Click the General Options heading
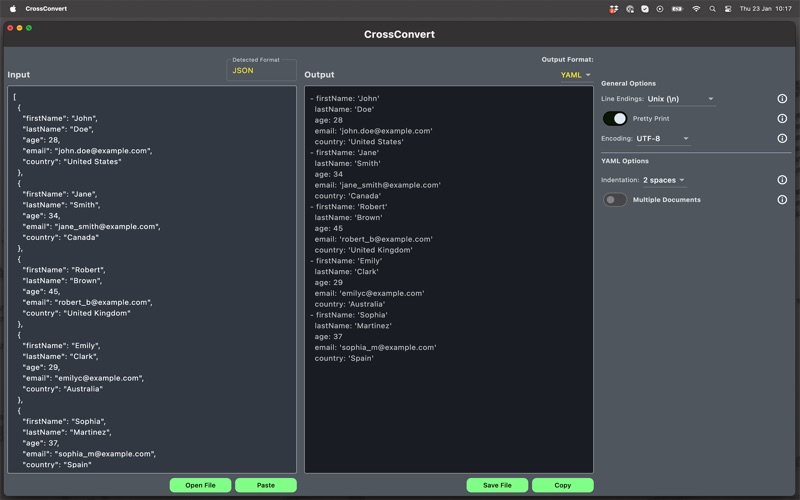800x500 pixels. [628, 84]
